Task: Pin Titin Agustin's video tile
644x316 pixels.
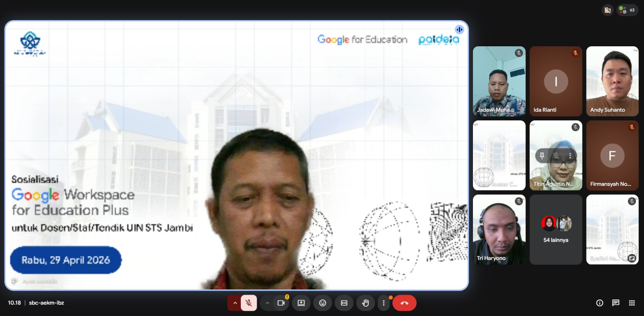Action: (x=542, y=155)
